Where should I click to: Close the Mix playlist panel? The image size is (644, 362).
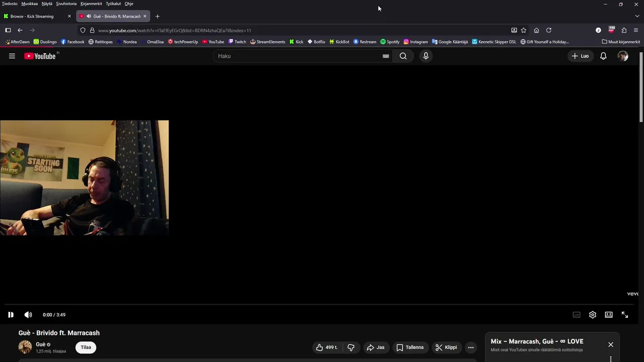(611, 344)
